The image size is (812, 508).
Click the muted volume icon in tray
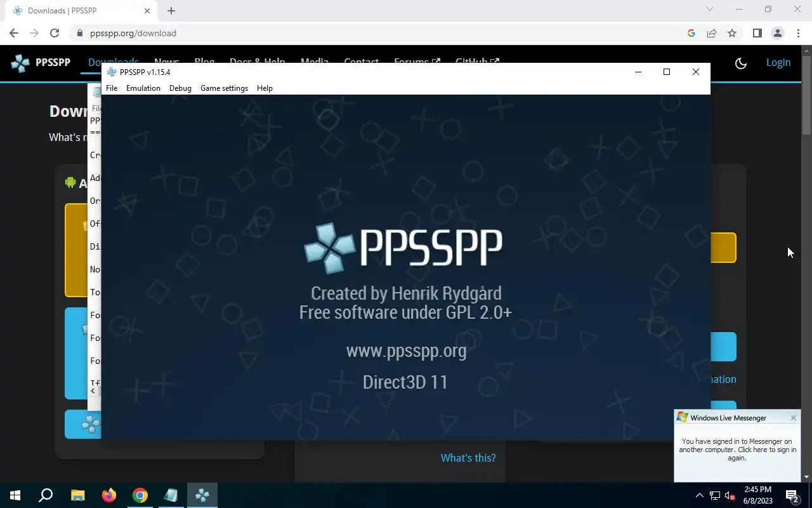point(730,495)
